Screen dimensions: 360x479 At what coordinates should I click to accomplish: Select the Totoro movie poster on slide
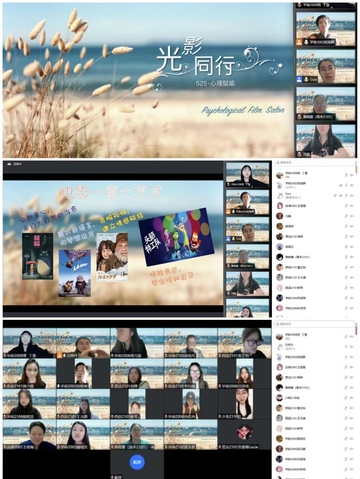[37, 256]
